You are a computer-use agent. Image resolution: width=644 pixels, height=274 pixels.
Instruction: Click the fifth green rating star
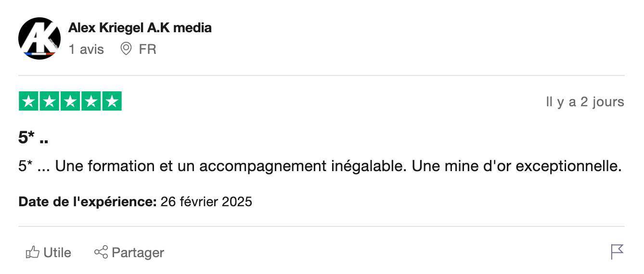(x=112, y=101)
